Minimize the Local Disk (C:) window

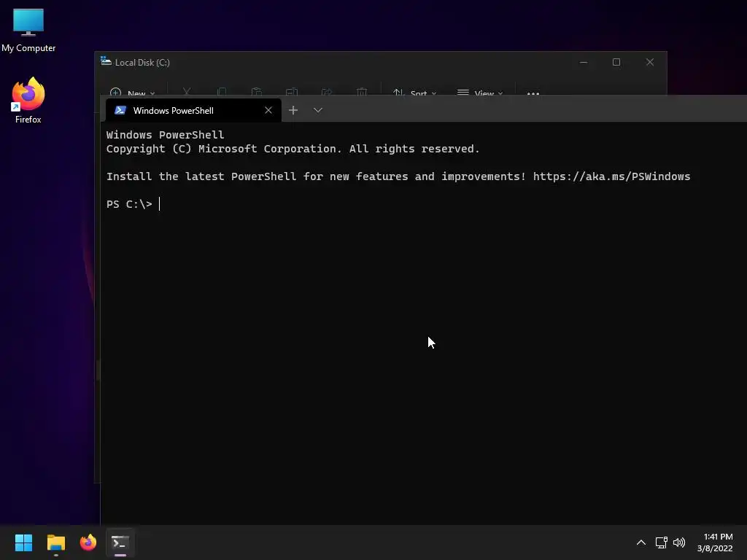584,63
